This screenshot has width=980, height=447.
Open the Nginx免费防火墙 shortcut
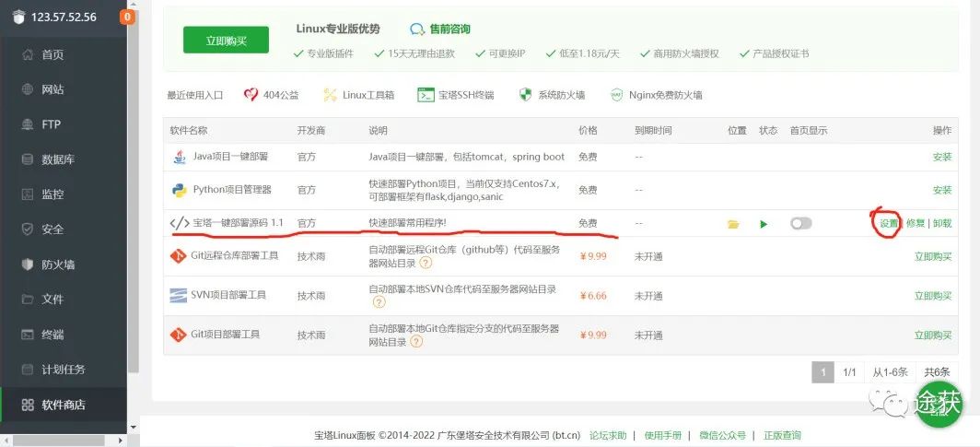[x=656, y=95]
